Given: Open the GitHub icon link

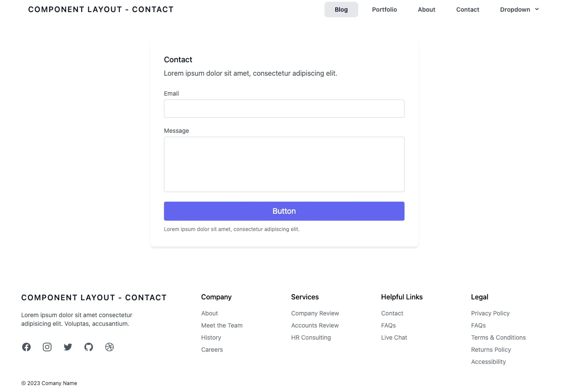Looking at the screenshot, I should click(x=89, y=347).
